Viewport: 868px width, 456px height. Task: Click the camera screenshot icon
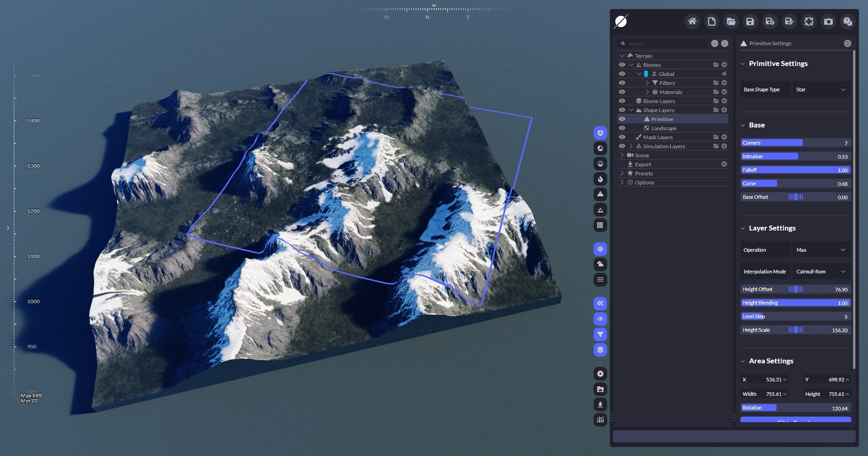point(828,21)
